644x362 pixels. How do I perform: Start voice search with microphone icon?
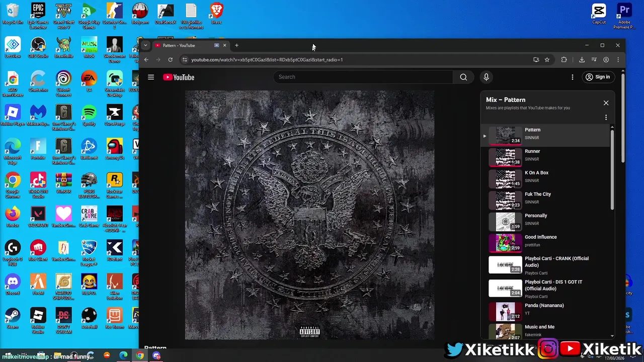click(486, 77)
